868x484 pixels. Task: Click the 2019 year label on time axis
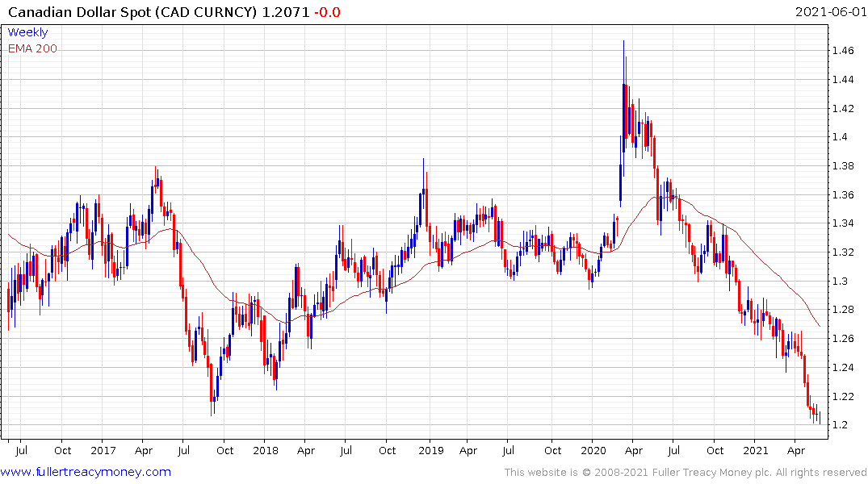click(431, 450)
